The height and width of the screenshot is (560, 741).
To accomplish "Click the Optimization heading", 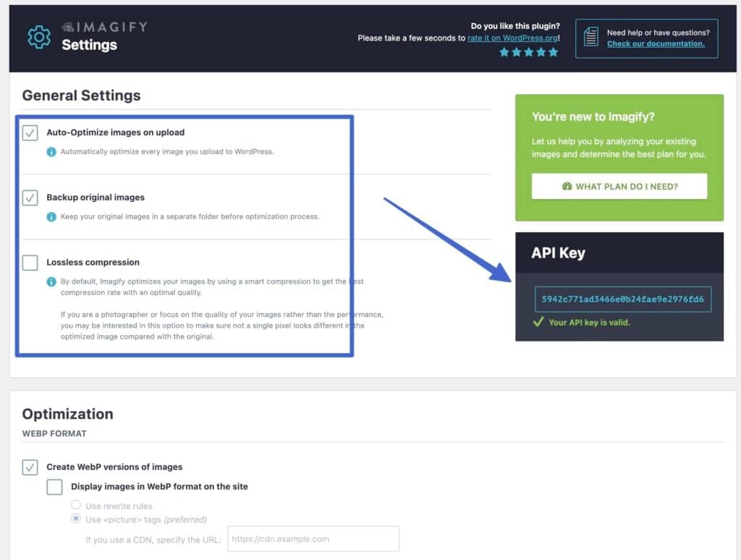I will [67, 414].
